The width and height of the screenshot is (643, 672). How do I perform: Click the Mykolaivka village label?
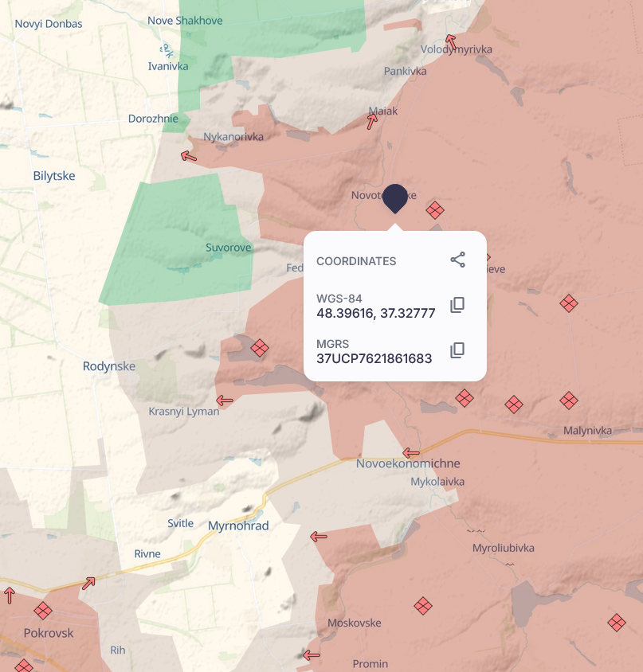pyautogui.click(x=437, y=482)
